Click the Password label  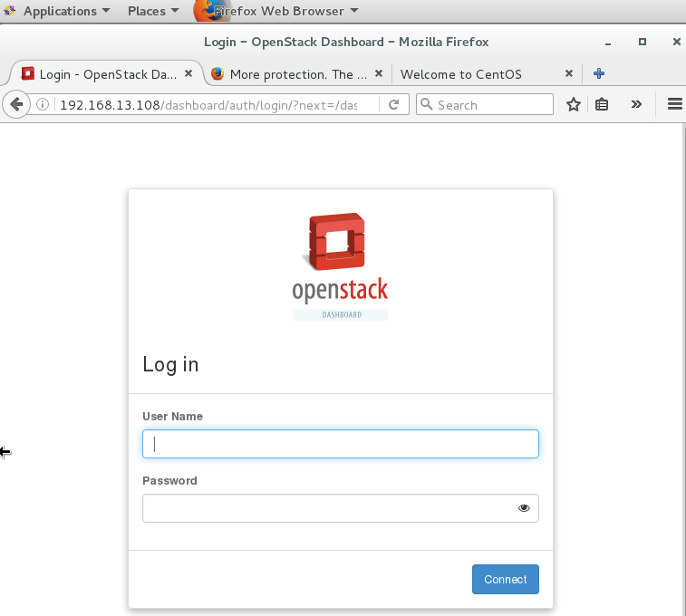(x=169, y=480)
